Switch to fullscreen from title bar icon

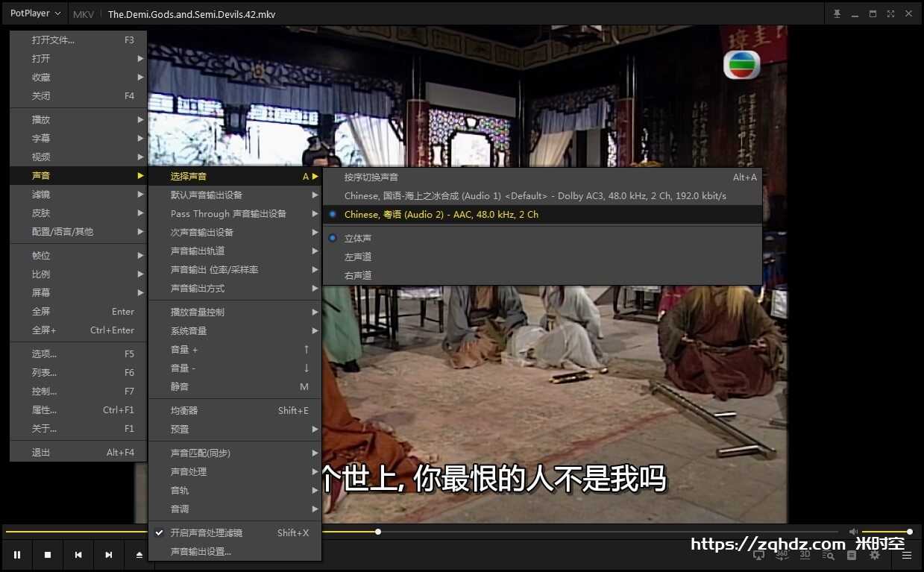pyautogui.click(x=890, y=13)
